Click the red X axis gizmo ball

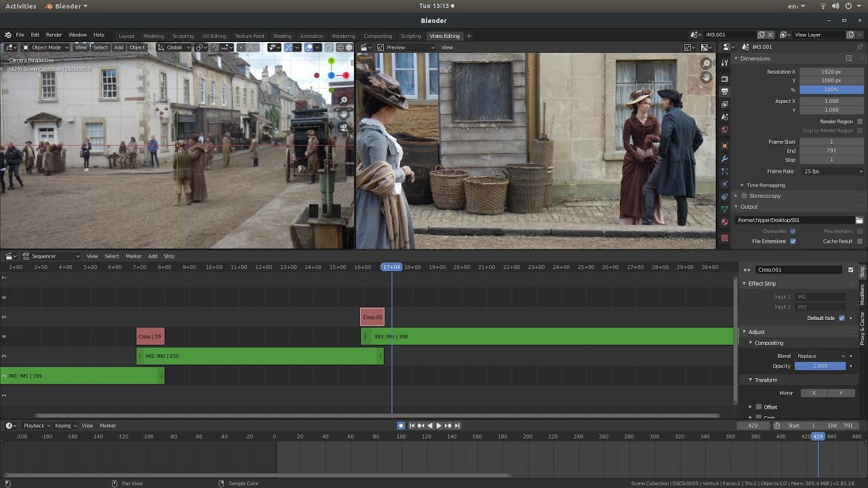tap(346, 75)
